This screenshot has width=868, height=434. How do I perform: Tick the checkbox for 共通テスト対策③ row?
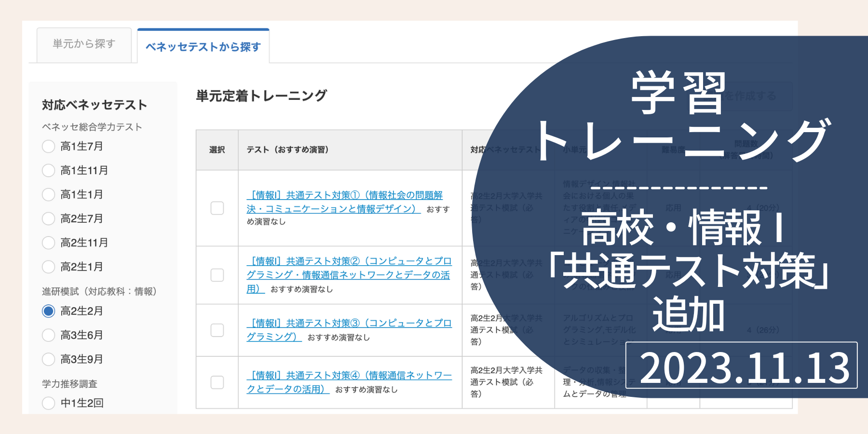pyautogui.click(x=217, y=330)
